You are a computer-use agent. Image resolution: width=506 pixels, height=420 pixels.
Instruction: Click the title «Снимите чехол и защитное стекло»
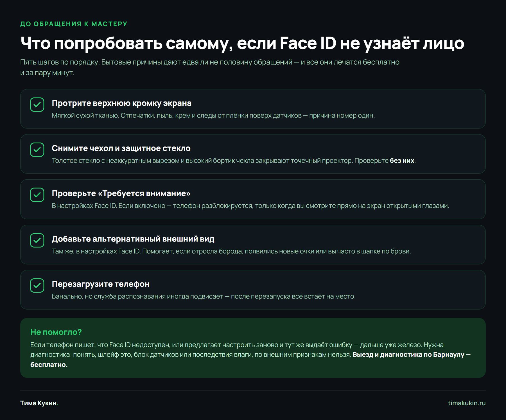click(x=121, y=148)
